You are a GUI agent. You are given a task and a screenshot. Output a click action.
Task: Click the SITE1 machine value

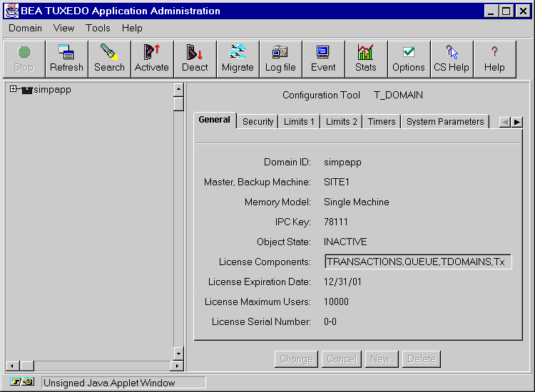[337, 182]
